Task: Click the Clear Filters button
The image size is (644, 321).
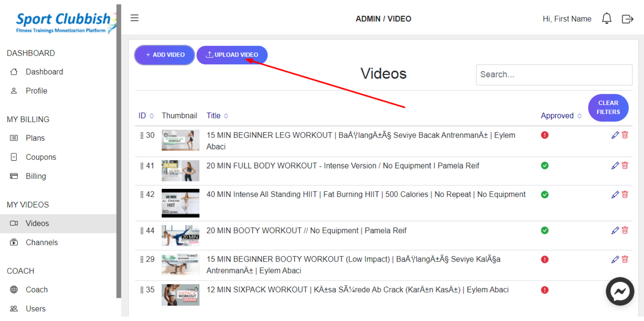Action: [x=608, y=108]
